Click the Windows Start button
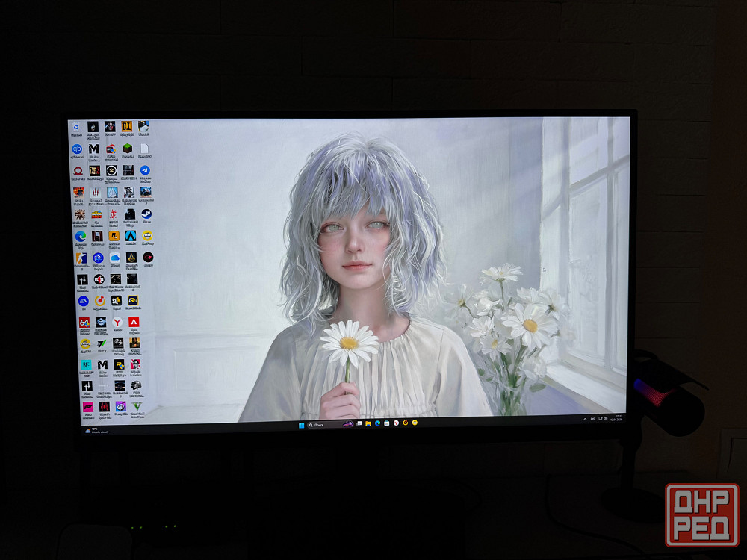The width and height of the screenshot is (747, 560). (302, 424)
